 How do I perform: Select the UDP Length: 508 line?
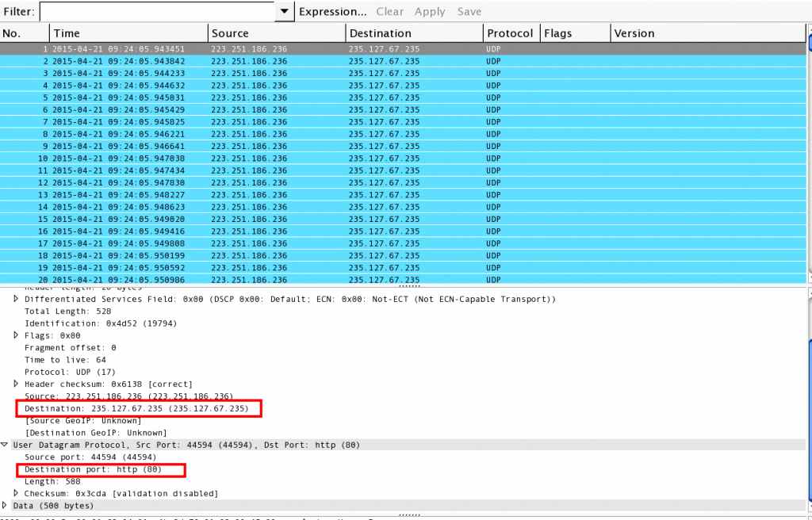52,481
